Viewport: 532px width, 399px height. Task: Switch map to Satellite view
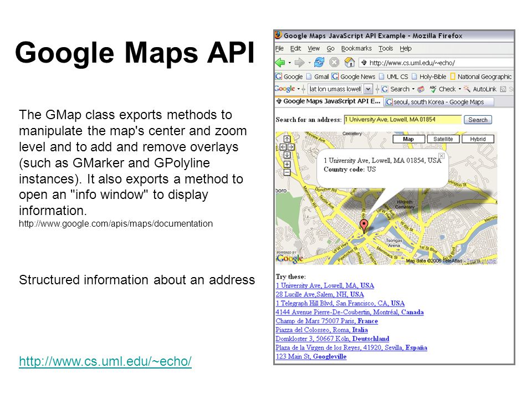[x=443, y=139]
